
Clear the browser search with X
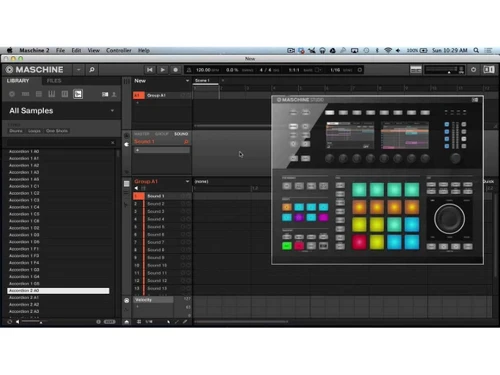pos(113,143)
